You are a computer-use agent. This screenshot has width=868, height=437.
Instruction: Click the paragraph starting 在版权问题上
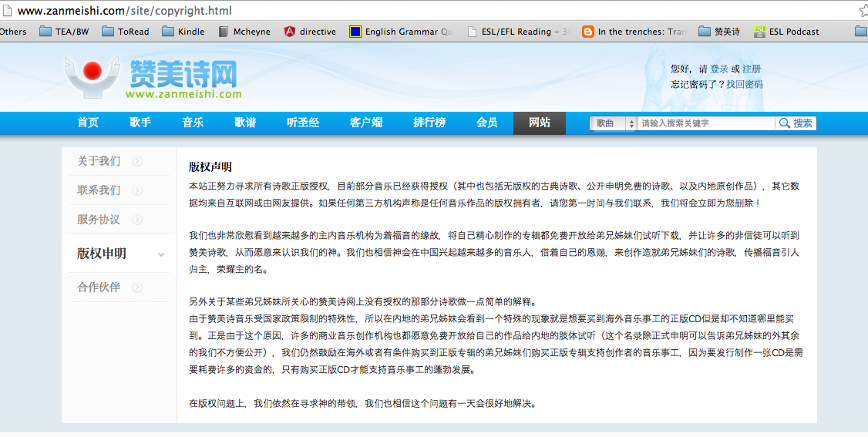(x=362, y=403)
